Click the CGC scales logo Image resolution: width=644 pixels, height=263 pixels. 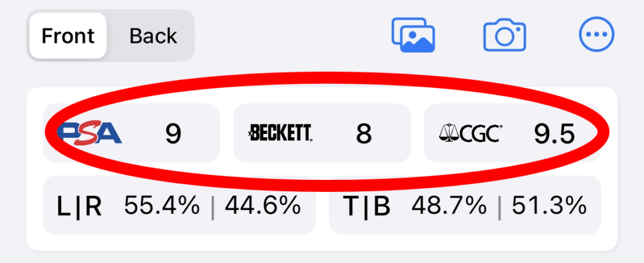point(470,133)
